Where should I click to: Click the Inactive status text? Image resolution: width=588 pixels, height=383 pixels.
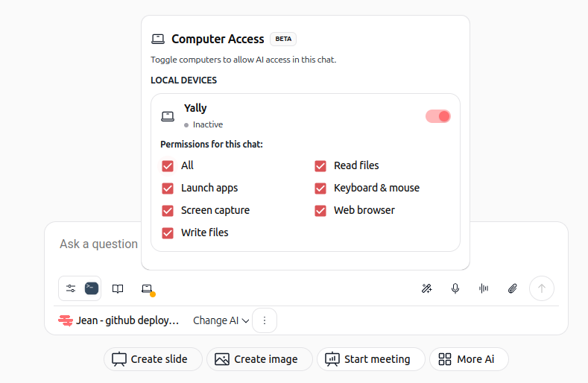(208, 124)
